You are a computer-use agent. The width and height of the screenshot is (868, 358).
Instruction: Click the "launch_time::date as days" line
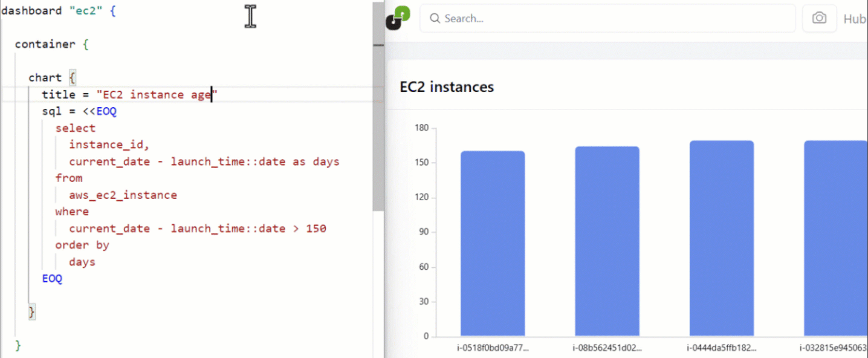coord(204,161)
